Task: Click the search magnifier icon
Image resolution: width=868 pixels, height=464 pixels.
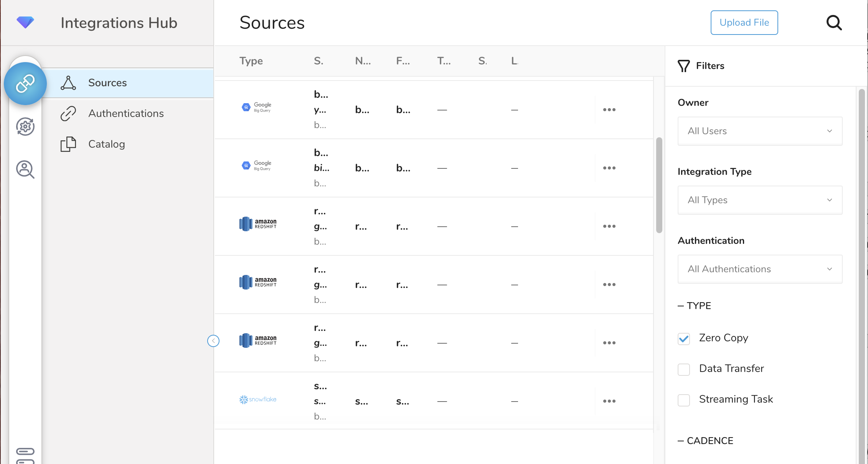Action: [x=833, y=23]
